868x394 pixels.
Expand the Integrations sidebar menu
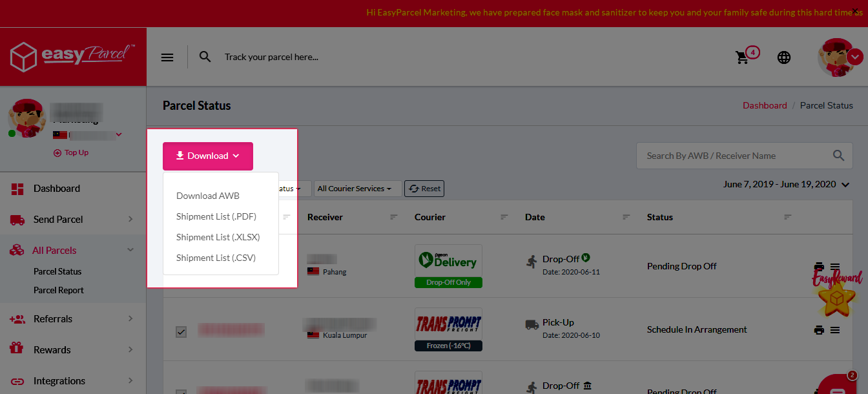tap(73, 381)
